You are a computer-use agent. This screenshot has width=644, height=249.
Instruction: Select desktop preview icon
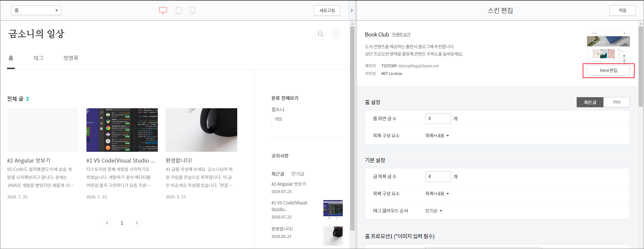click(x=163, y=10)
